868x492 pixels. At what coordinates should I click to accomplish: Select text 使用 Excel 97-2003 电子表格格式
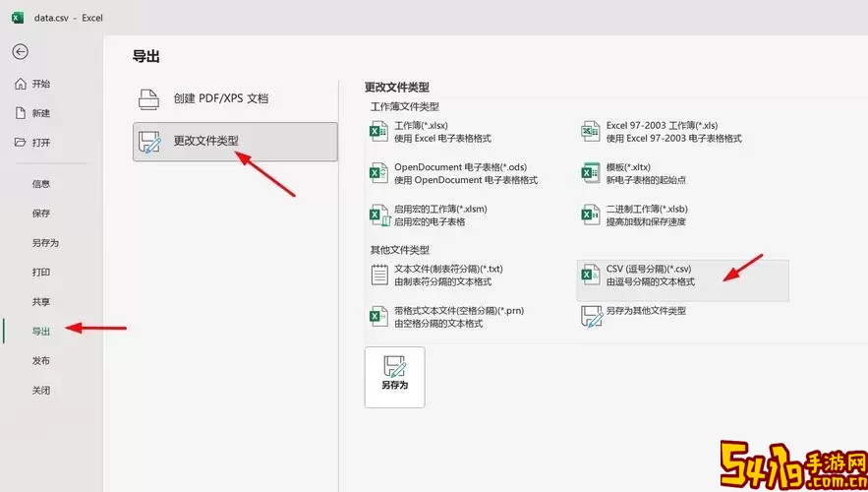(673, 139)
